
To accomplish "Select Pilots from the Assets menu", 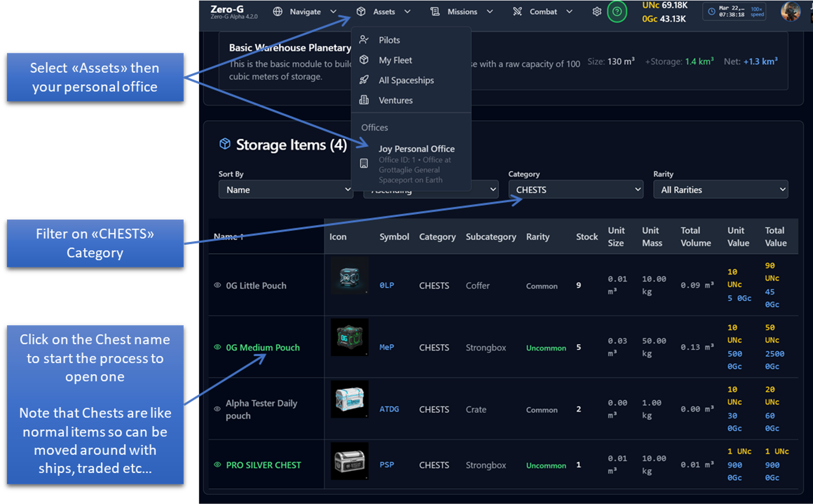I will click(389, 40).
